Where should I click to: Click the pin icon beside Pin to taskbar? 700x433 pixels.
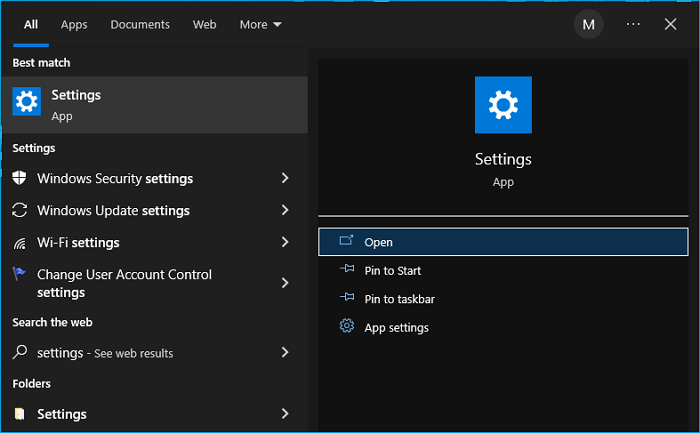347,297
